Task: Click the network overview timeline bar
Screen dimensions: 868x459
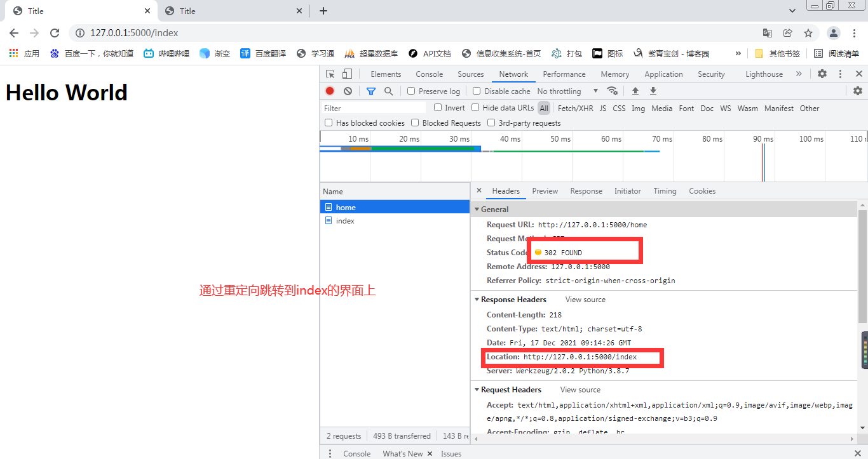Action: 593,156
